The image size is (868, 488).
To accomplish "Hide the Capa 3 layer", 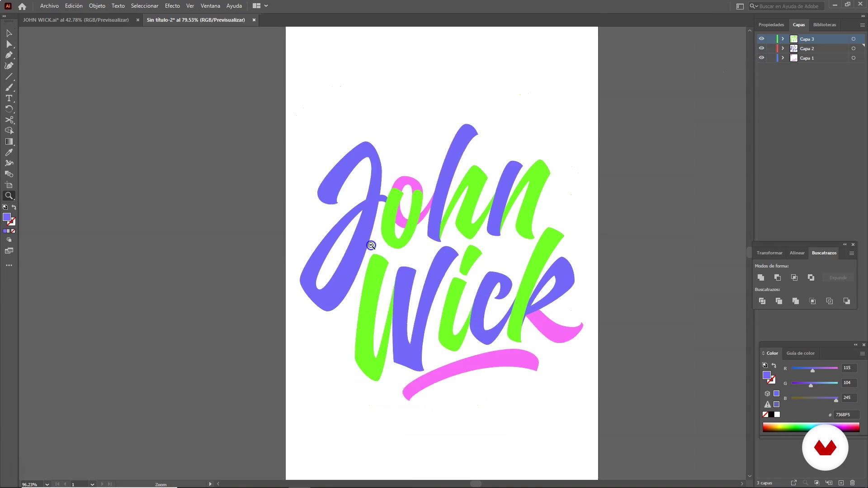I will click(761, 39).
